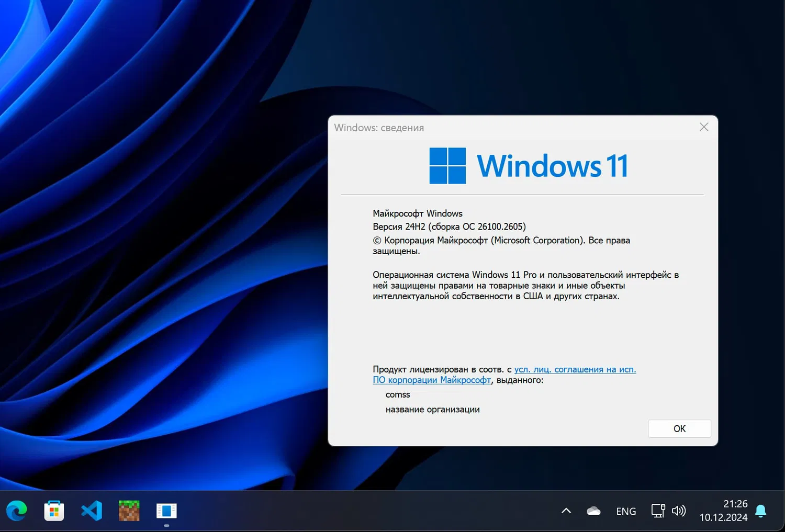785x532 pixels.
Task: Launch the Microsoft Store app
Action: coord(54,510)
